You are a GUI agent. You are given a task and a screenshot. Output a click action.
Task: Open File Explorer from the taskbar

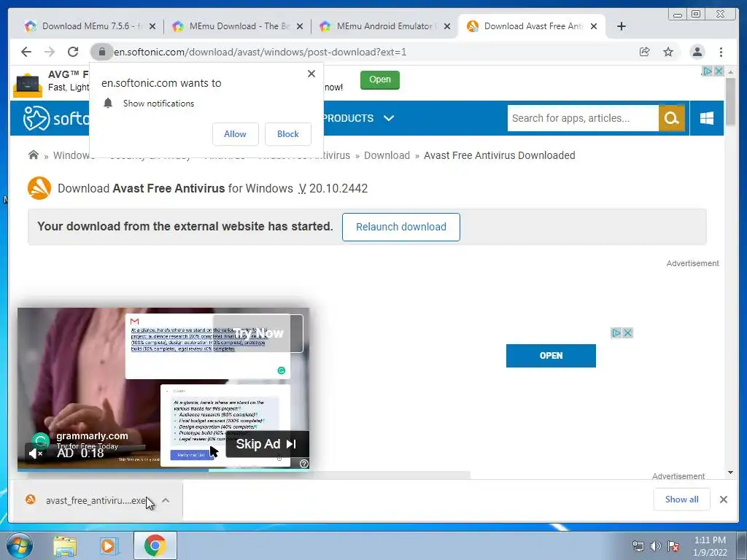[x=65, y=546]
